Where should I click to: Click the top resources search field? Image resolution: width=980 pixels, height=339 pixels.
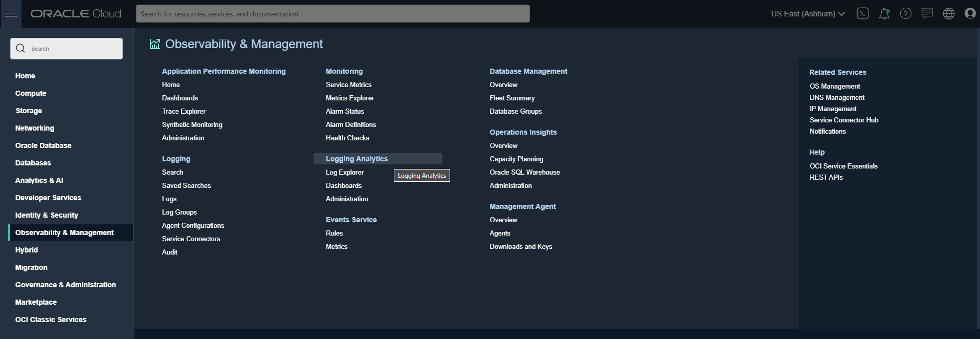coord(333,14)
